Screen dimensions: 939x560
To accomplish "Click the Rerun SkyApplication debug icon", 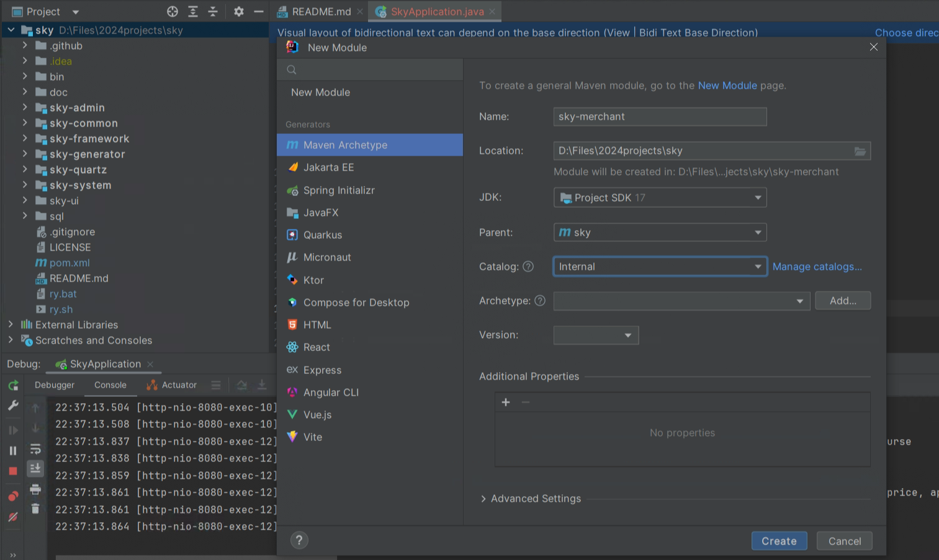I will pos(13,386).
